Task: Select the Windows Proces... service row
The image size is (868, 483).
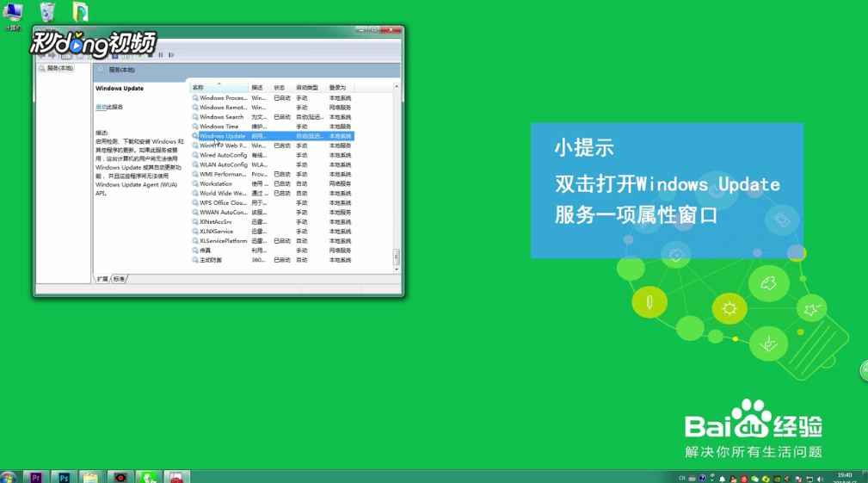Action: 272,98
